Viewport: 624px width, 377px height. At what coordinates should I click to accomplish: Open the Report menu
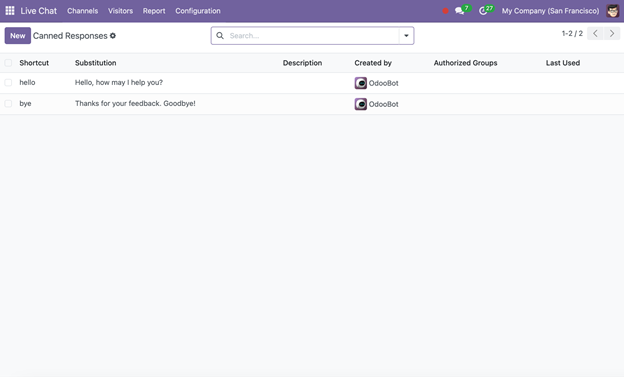pyautogui.click(x=154, y=11)
